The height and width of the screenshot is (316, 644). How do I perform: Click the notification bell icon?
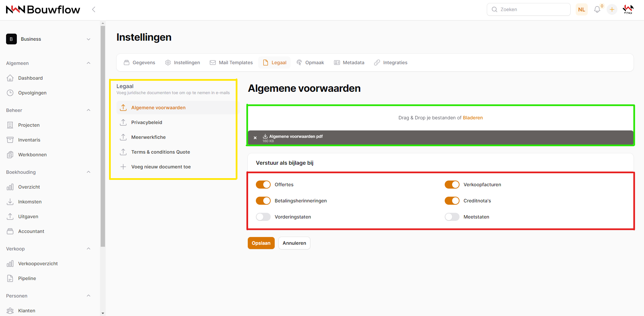point(597,9)
